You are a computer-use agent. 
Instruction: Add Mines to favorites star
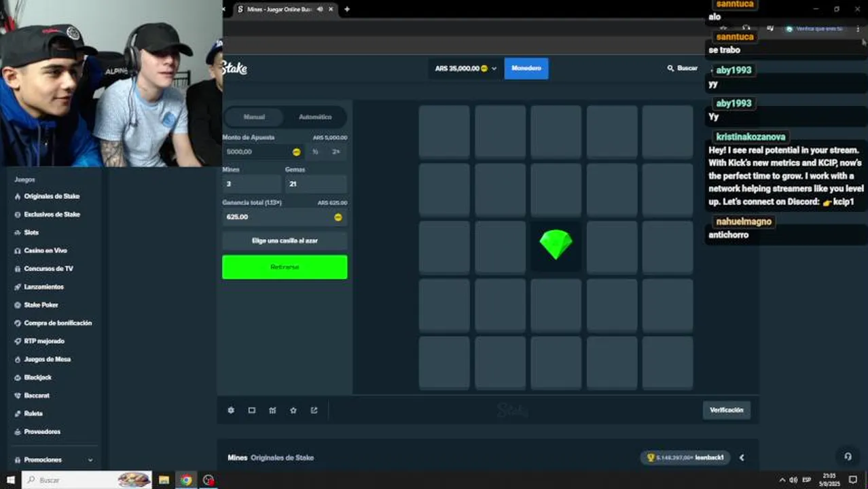(x=293, y=410)
